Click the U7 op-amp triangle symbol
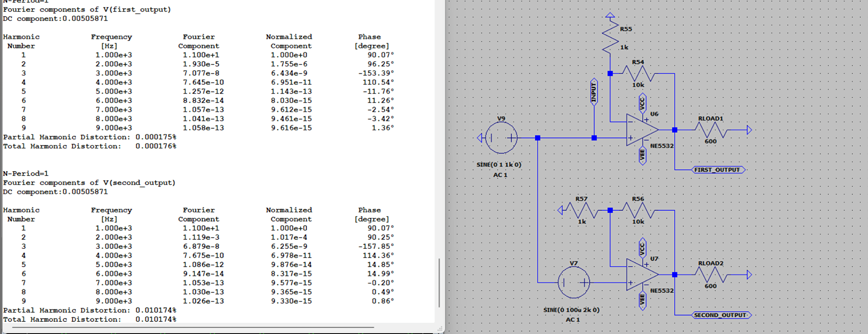 click(642, 274)
